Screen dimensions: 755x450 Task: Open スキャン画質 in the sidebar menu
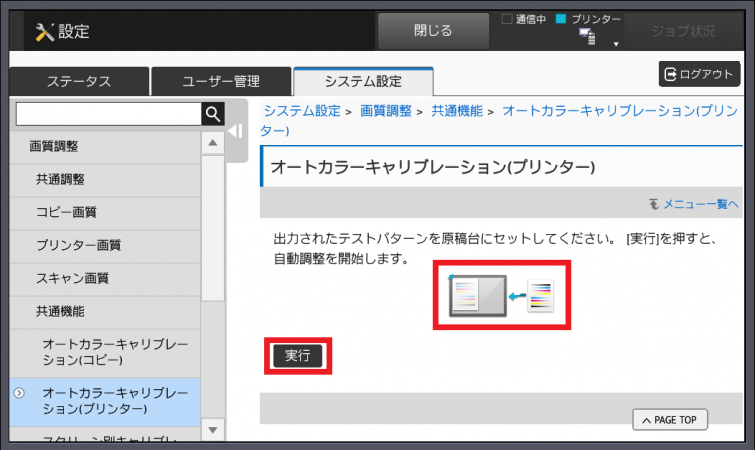(72, 278)
